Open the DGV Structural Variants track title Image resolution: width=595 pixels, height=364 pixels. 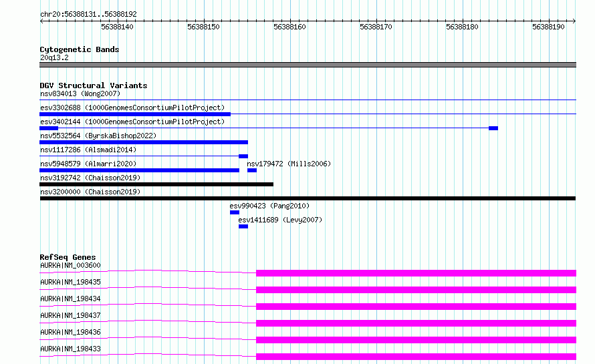(x=94, y=85)
